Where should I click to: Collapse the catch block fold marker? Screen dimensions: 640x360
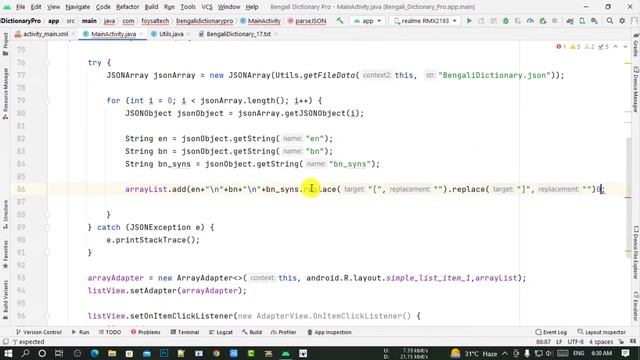[47, 227]
